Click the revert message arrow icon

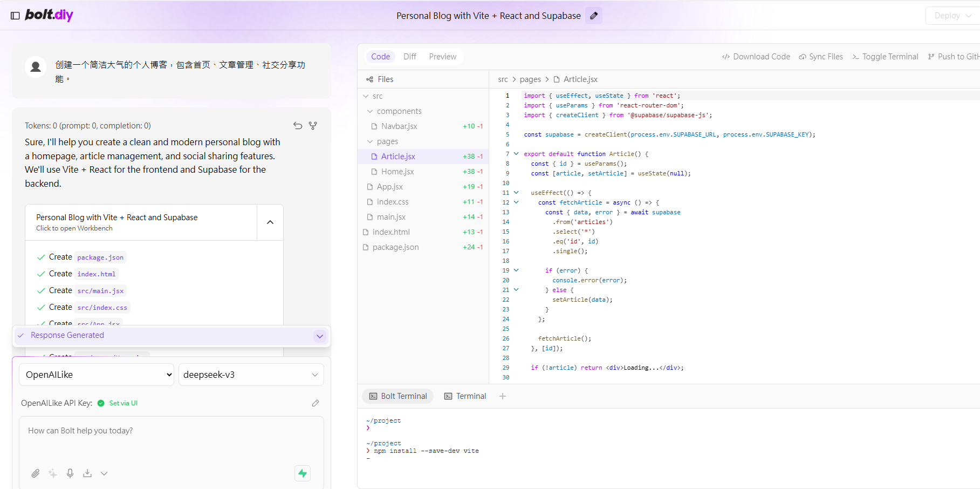tap(298, 126)
